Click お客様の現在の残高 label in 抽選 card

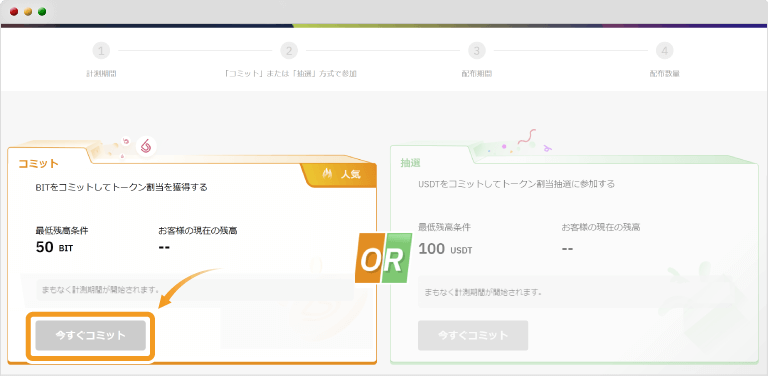click(601, 228)
